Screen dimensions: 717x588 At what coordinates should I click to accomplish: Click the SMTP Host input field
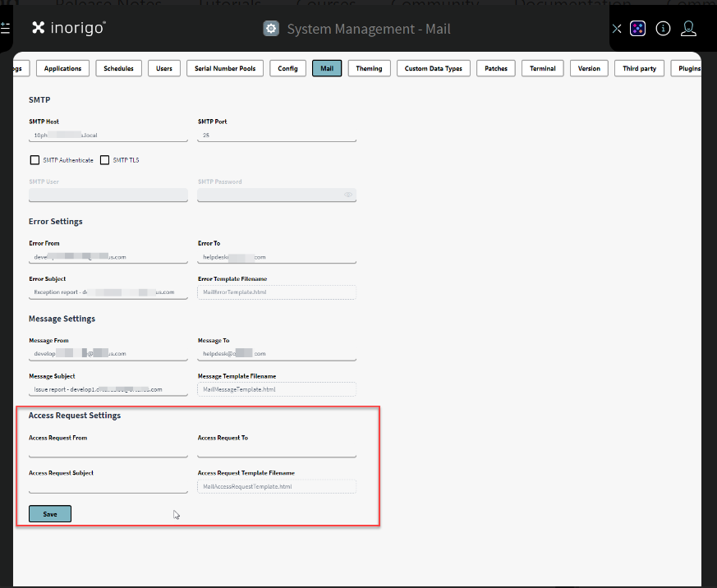coord(108,135)
